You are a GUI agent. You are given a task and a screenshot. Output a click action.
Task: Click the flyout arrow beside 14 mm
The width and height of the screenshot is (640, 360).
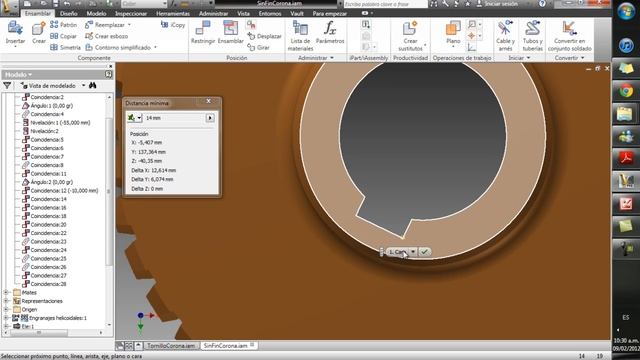point(210,118)
